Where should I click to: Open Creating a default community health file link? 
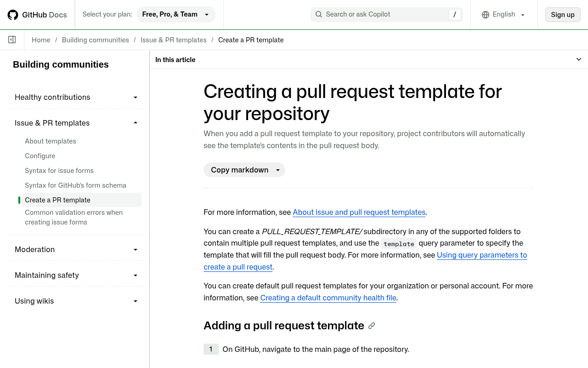(328, 298)
